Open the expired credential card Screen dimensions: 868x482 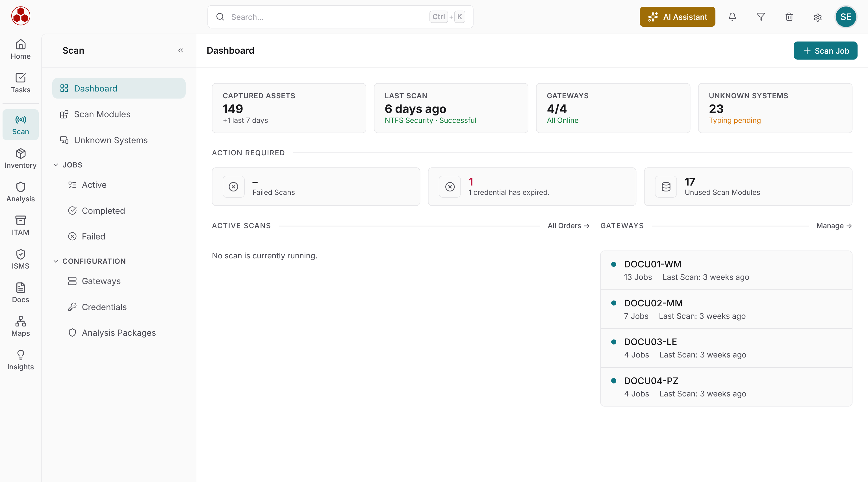click(x=532, y=187)
